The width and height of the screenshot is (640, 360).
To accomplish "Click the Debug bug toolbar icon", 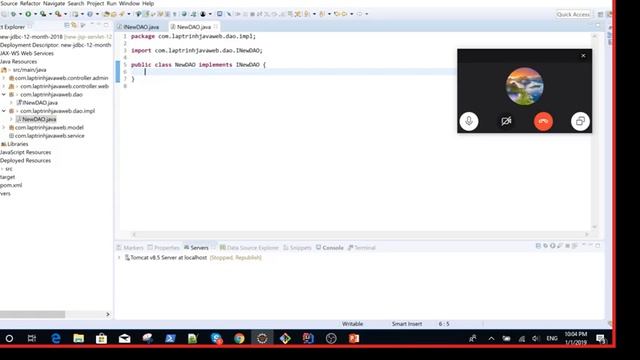I will (x=13, y=14).
